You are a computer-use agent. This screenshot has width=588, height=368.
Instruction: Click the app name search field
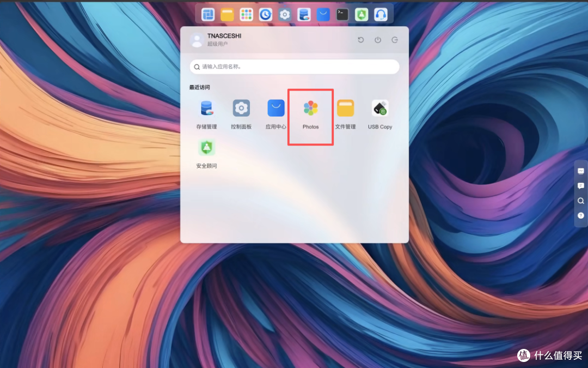tap(295, 67)
